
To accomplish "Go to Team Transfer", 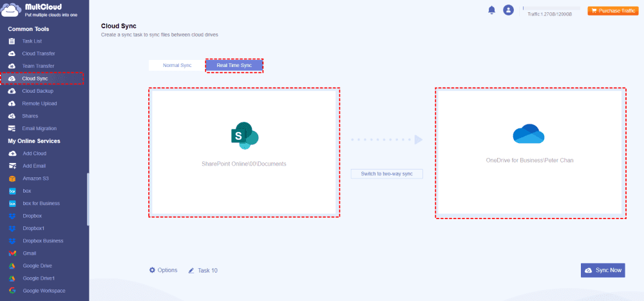I will coord(38,66).
